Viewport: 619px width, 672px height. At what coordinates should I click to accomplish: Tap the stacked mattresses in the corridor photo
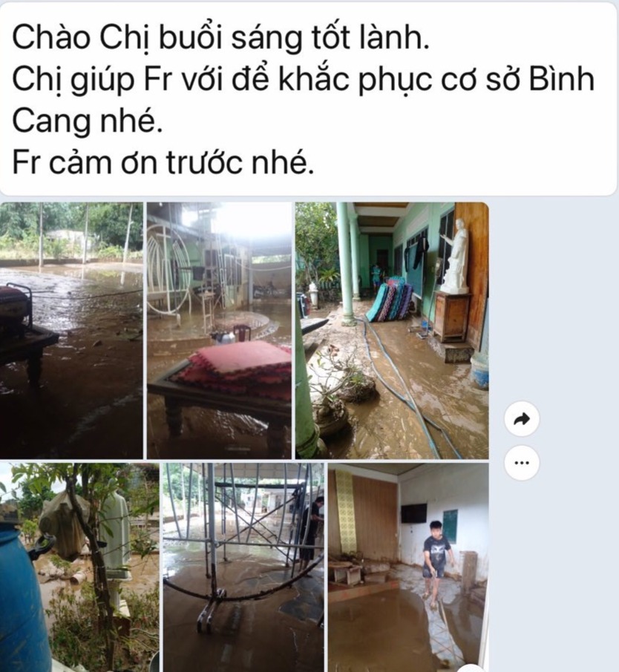(389, 299)
